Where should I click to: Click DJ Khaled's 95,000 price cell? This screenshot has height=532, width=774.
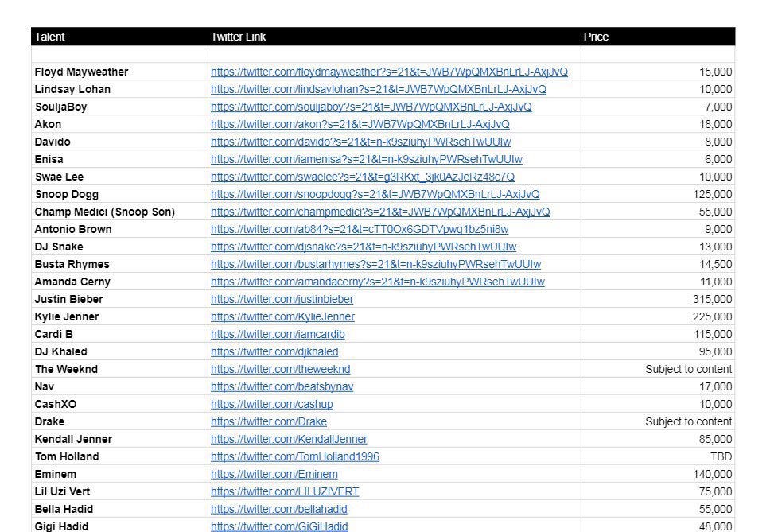[658, 351]
